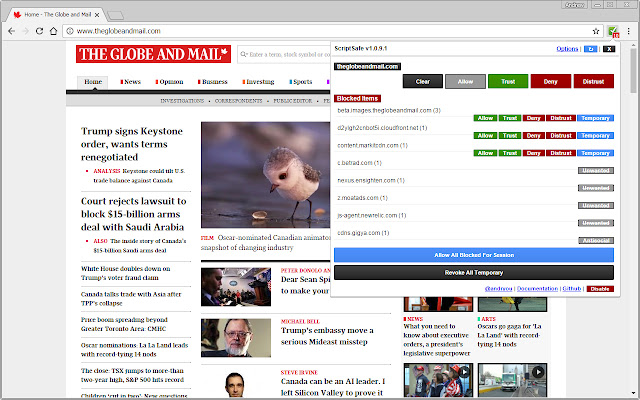
Task: Temporarily allow content.markitcdn.com
Action: tap(596, 153)
